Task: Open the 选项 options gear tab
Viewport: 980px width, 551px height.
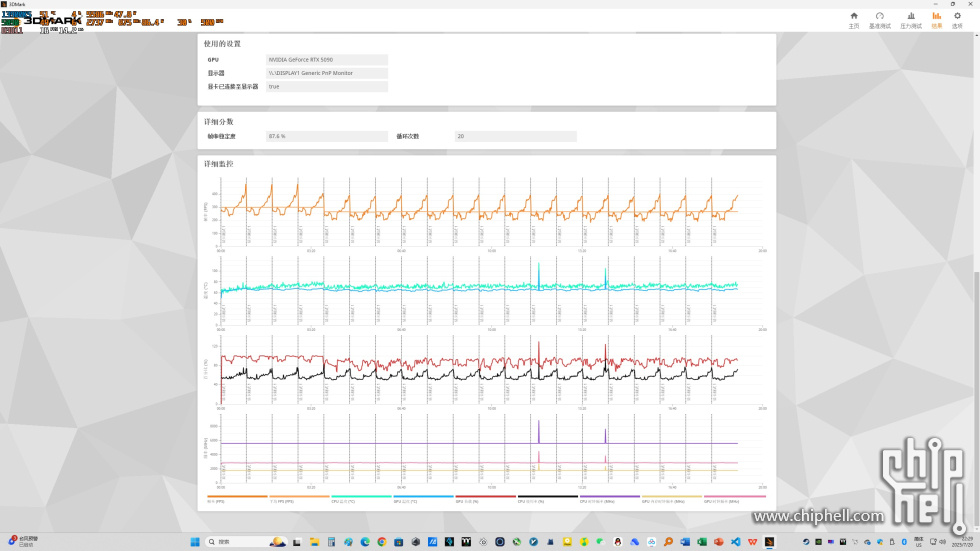Action: [x=957, y=20]
